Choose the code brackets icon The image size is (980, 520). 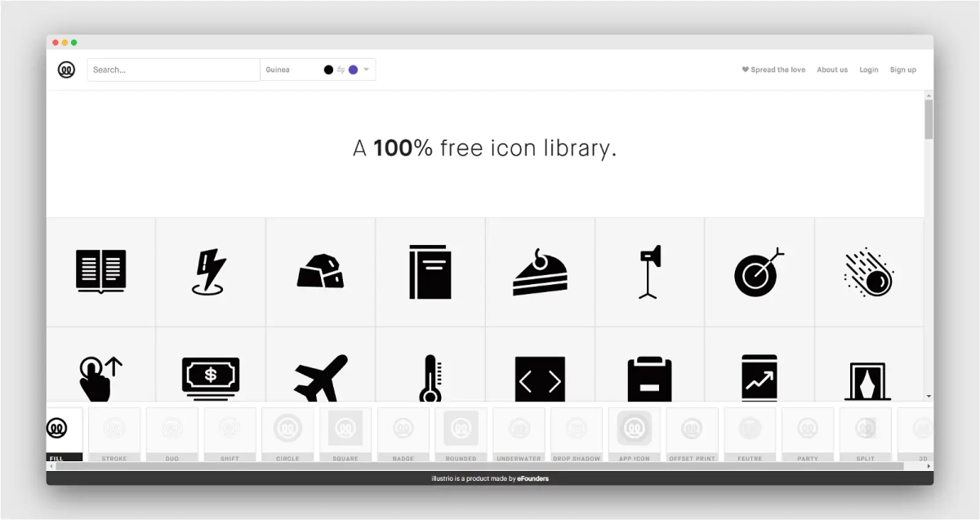(x=540, y=380)
